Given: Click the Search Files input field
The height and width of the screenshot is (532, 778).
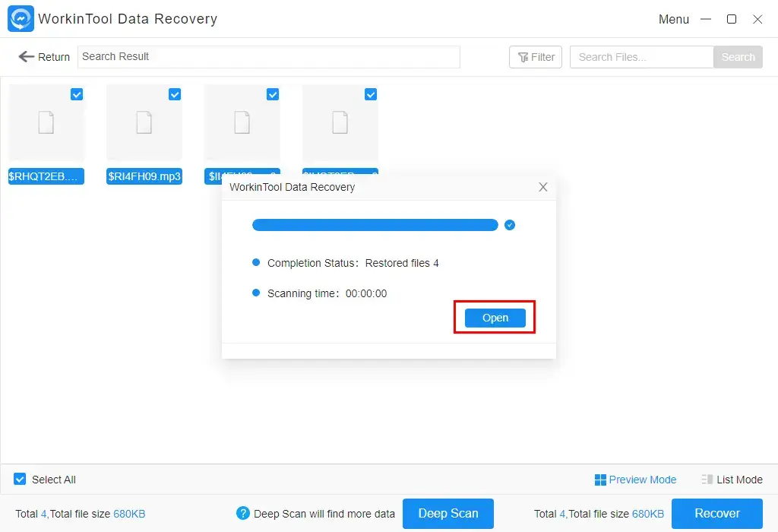Looking at the screenshot, I should pyautogui.click(x=641, y=57).
